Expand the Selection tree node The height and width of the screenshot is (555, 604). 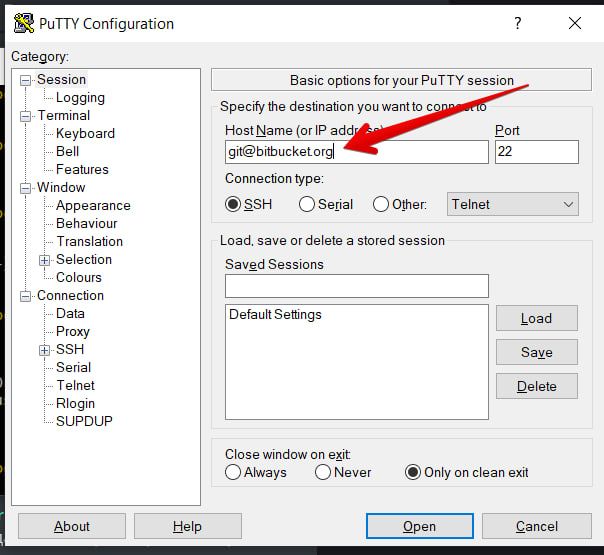point(44,260)
